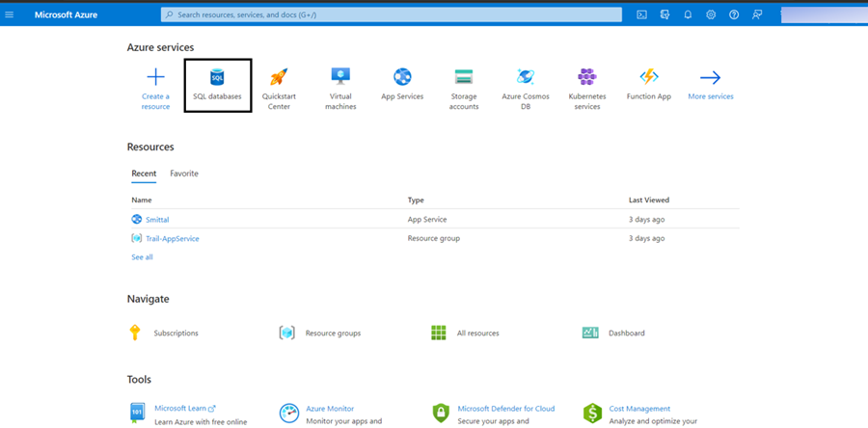868x428 pixels.
Task: Click the Microsoft Azure home title
Action: coord(66,14)
